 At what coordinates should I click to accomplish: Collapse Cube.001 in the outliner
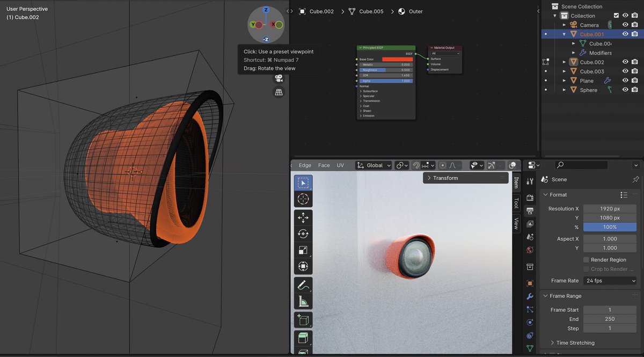pyautogui.click(x=564, y=34)
